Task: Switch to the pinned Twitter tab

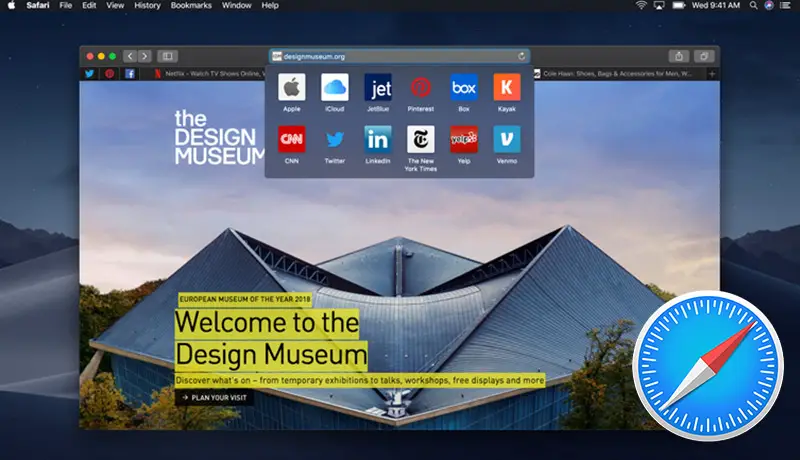Action: (x=89, y=74)
